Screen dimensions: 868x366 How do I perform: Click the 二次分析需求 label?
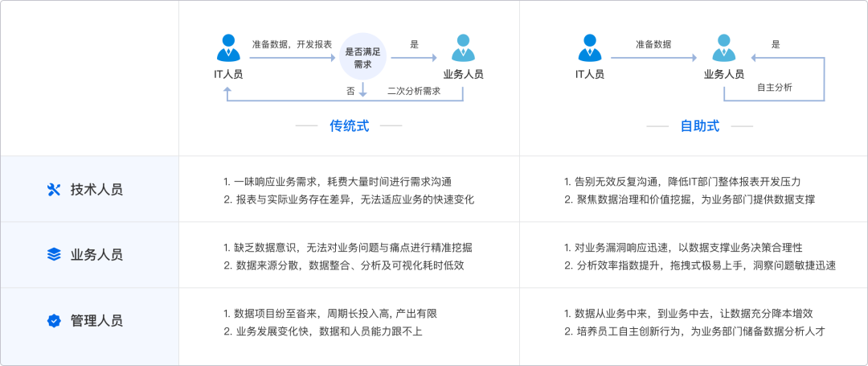pyautogui.click(x=414, y=92)
